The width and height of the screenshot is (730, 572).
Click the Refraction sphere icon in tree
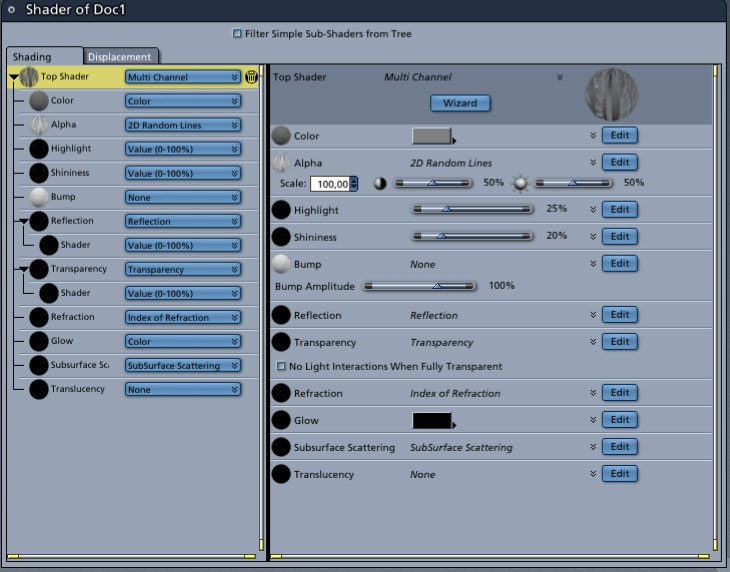coord(39,317)
